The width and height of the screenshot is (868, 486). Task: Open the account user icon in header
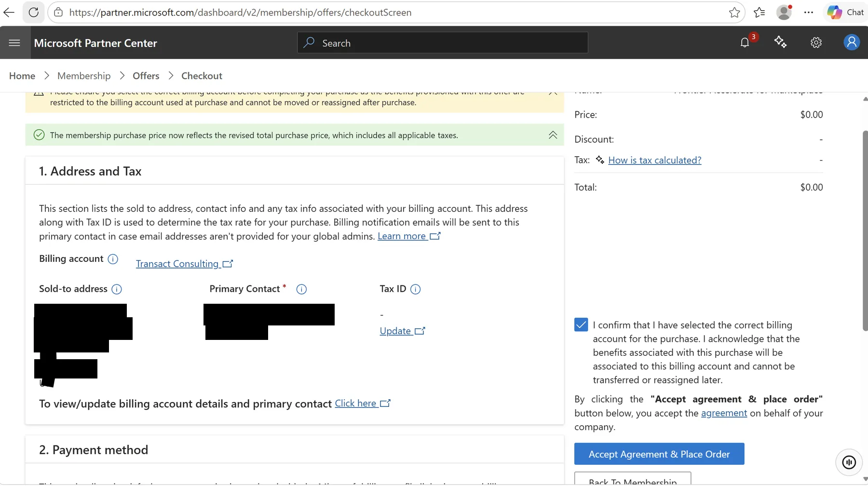coord(852,42)
